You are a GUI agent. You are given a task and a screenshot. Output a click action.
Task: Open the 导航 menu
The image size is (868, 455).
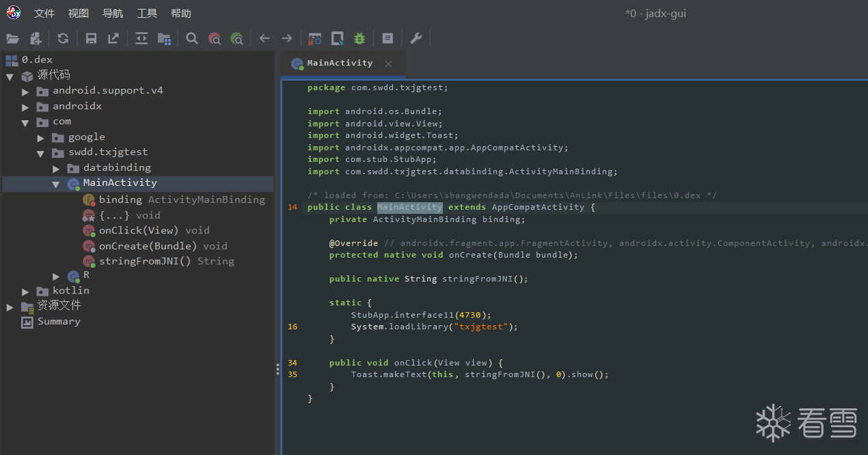click(x=113, y=14)
